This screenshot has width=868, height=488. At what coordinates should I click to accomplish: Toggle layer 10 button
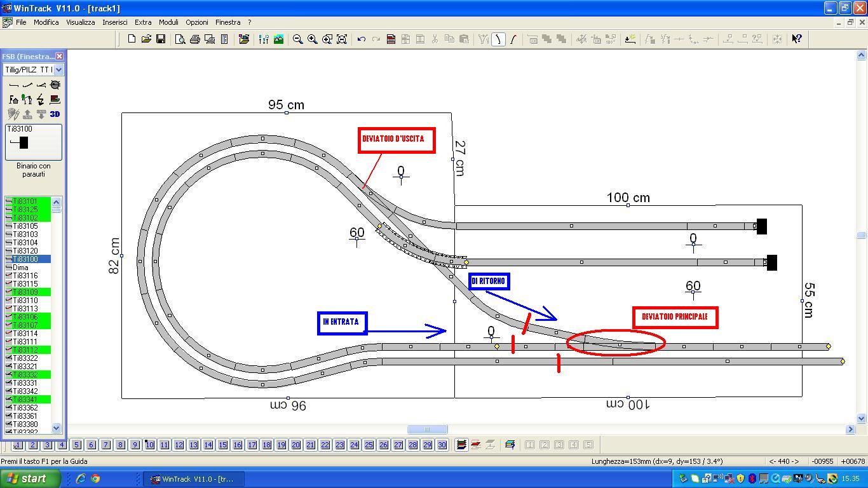(149, 445)
